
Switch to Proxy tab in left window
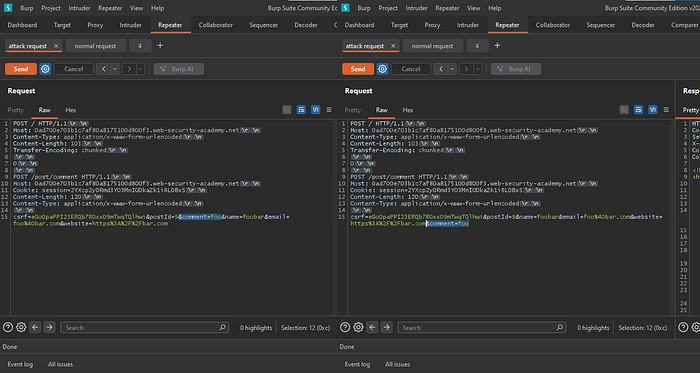click(95, 25)
